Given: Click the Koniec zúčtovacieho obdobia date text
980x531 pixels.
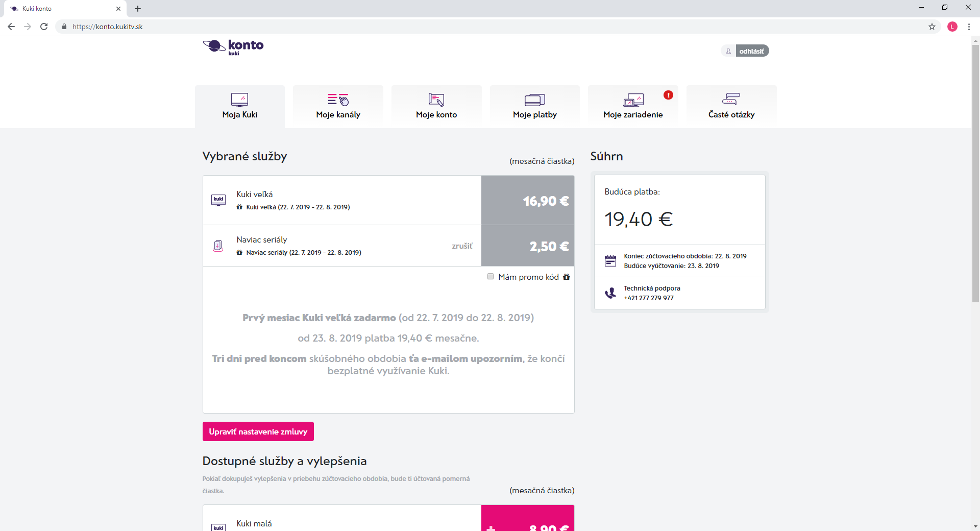Looking at the screenshot, I should (685, 256).
